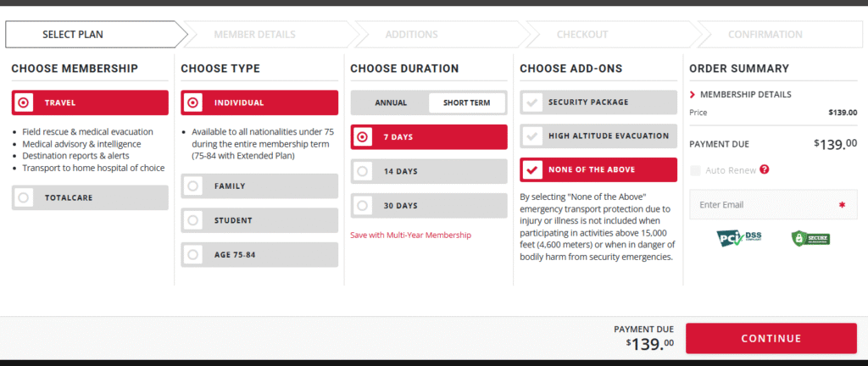Click the red help icon beside Auto Renew
The image size is (868, 366).
pyautogui.click(x=765, y=169)
